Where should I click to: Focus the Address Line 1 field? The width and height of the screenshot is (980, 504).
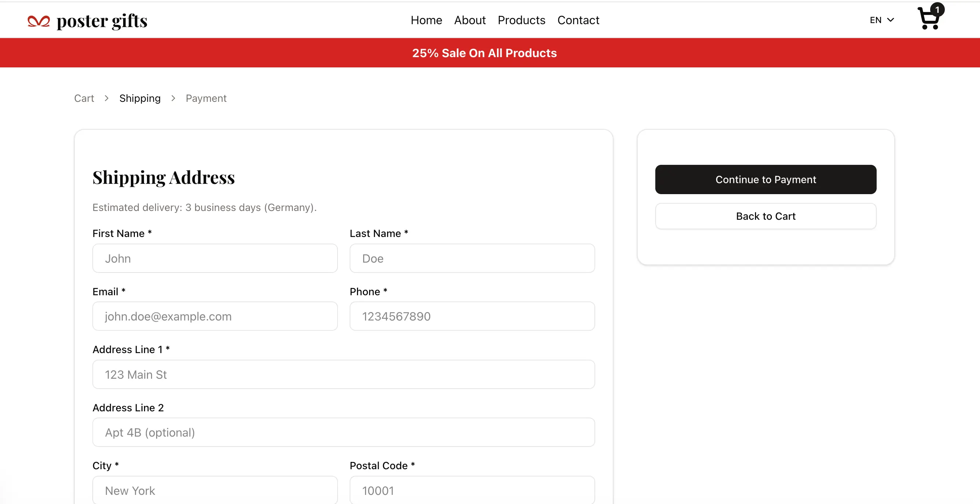[x=343, y=374]
